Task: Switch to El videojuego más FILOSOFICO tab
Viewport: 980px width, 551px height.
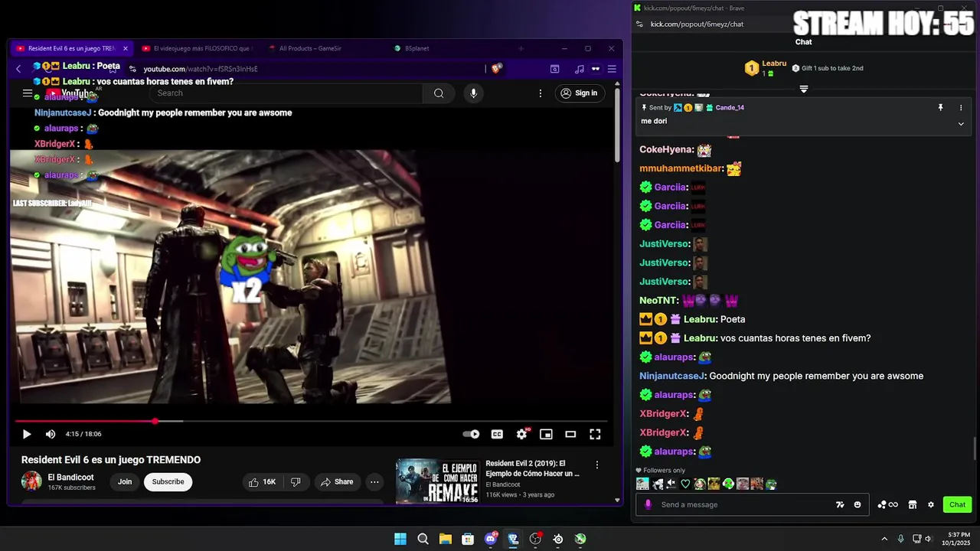Action: [198, 48]
